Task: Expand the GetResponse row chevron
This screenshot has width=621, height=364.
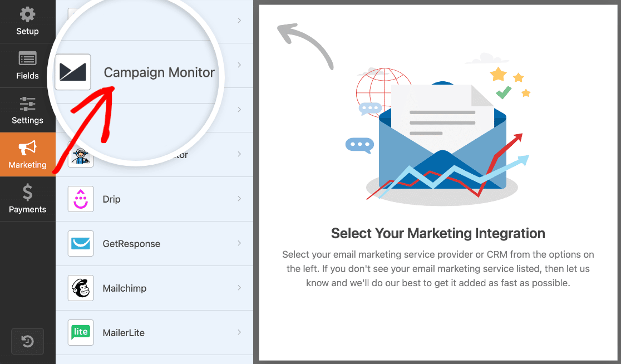Action: [x=239, y=243]
